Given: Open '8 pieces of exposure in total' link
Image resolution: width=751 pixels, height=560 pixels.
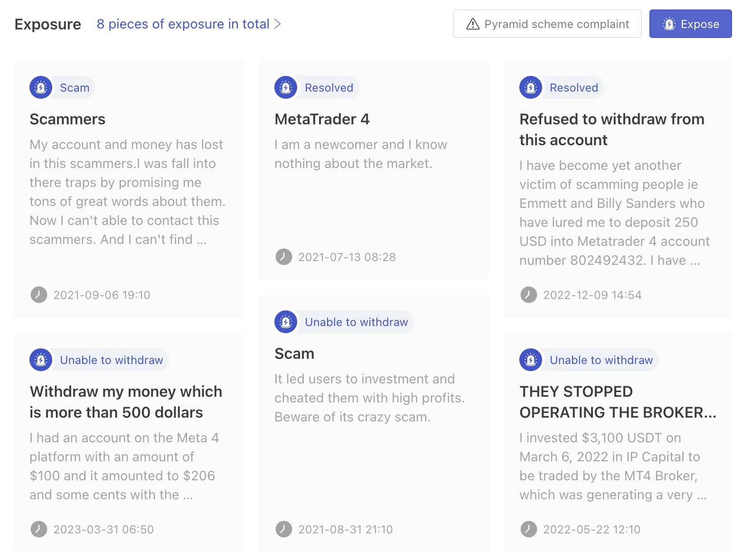Looking at the screenshot, I should coord(183,24).
